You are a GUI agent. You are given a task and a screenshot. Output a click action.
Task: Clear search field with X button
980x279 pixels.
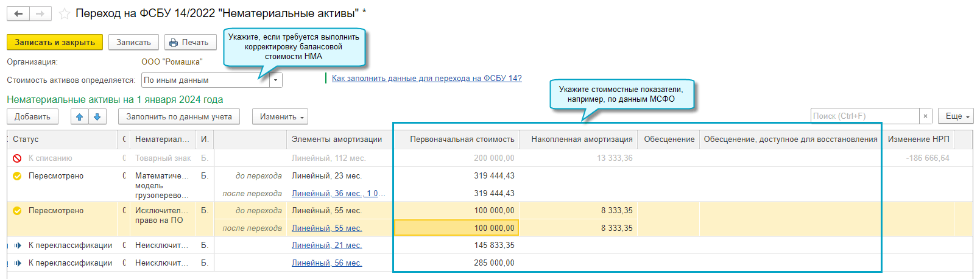tap(926, 116)
